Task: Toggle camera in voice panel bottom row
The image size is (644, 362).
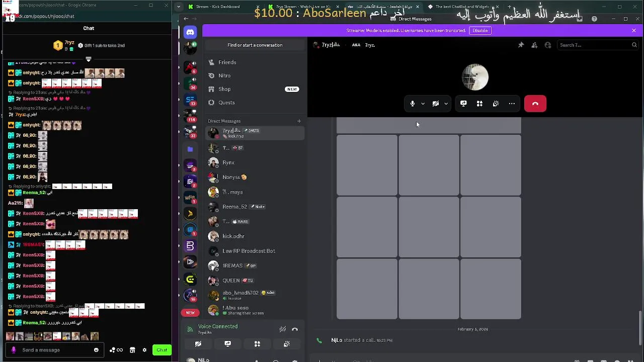Action: pos(198,344)
